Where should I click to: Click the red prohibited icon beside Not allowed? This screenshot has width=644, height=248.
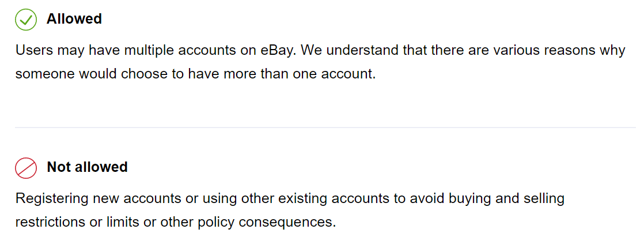[26, 168]
